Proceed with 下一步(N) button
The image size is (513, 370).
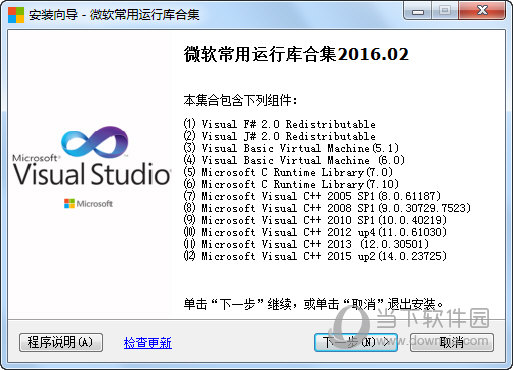(x=356, y=342)
